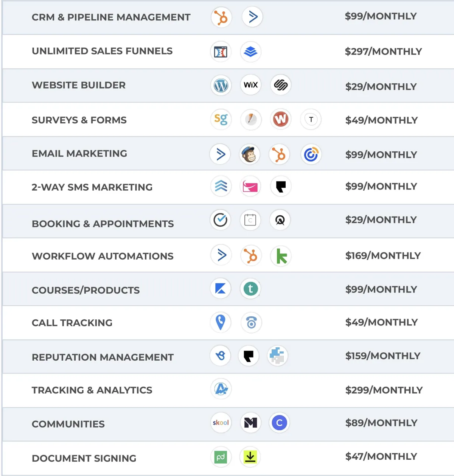Screen dimensions: 454x476
Task: Select Kajabi blue icon in Courses row
Action: (x=221, y=289)
